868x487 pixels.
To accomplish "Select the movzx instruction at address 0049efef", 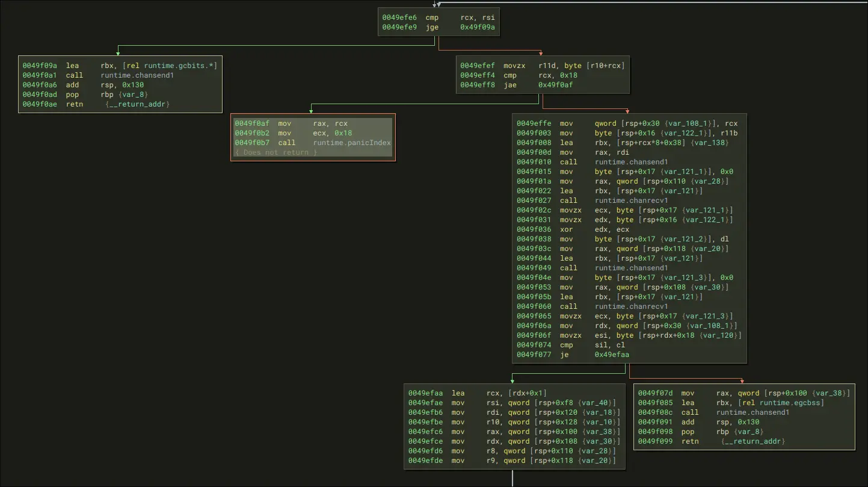I will [515, 66].
